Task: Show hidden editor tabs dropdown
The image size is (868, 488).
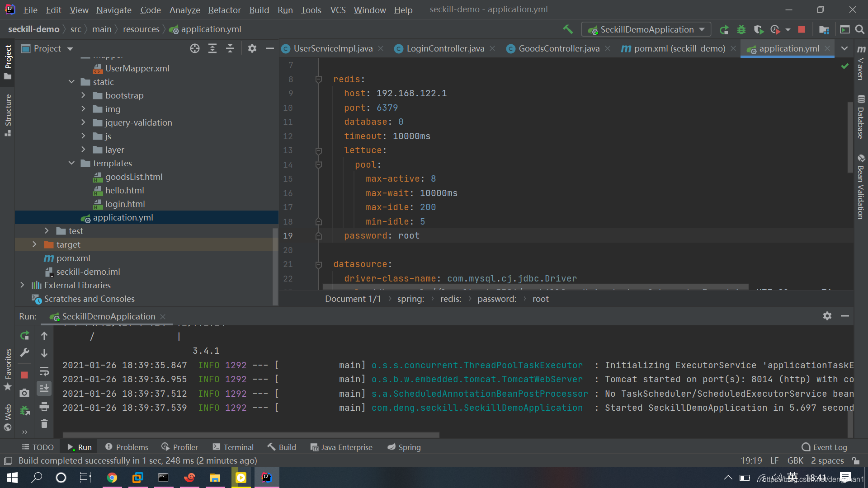Action: pos(844,48)
